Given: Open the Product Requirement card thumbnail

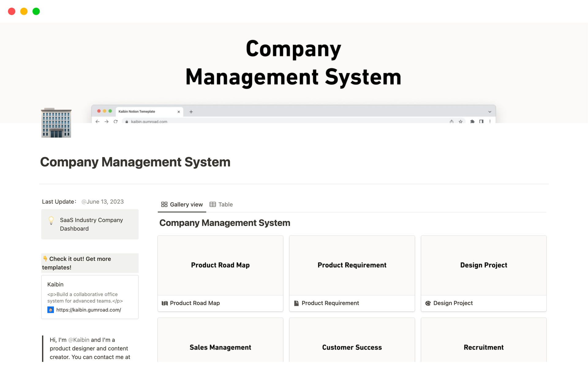Looking at the screenshot, I should pyautogui.click(x=352, y=265).
